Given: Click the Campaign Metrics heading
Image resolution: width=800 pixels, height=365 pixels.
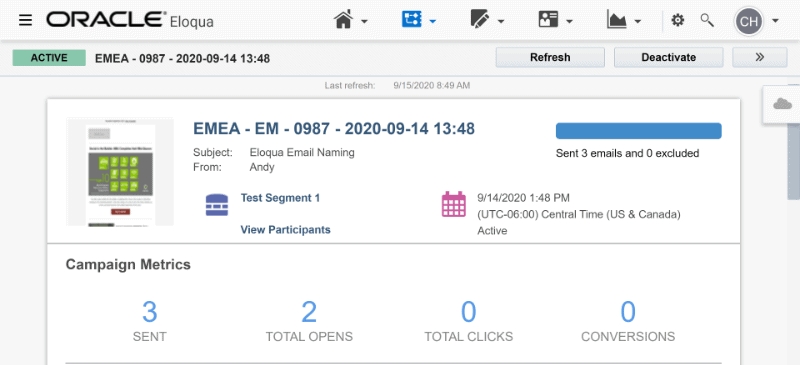Looking at the screenshot, I should click(x=128, y=264).
